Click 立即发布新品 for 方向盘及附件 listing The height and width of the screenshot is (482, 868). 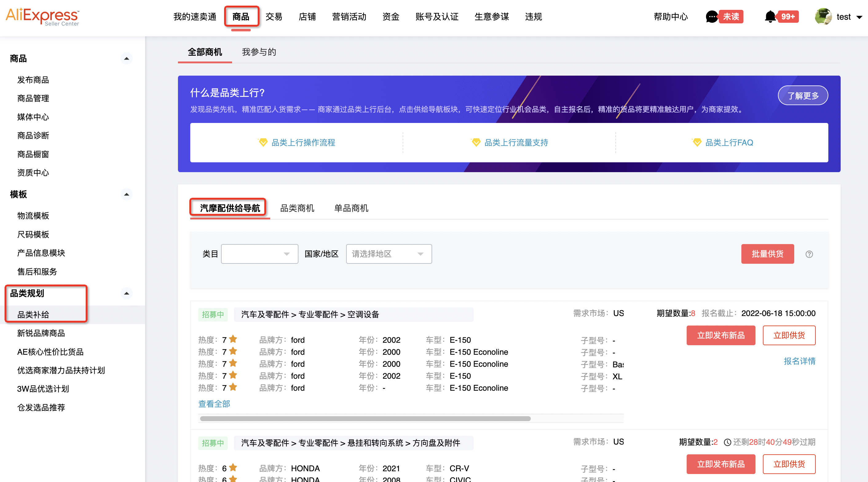tap(721, 464)
